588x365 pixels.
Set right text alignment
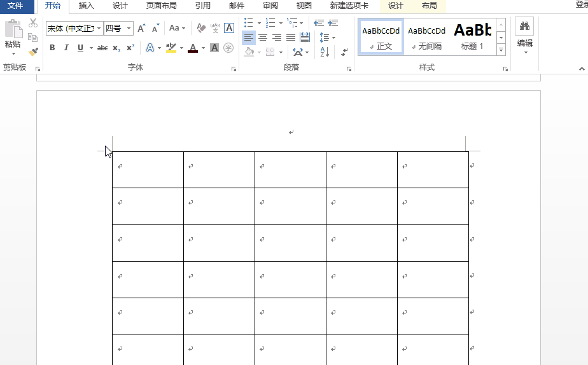[x=277, y=38]
